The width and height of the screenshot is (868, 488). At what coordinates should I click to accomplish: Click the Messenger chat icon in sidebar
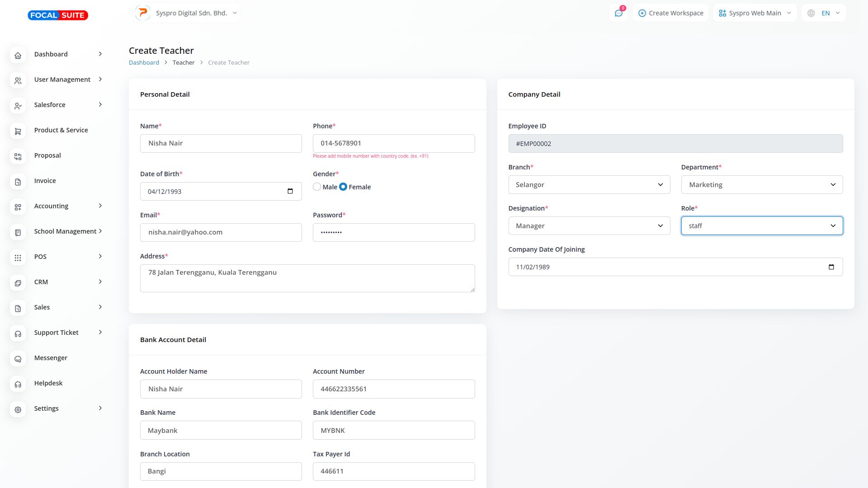coord(18,359)
